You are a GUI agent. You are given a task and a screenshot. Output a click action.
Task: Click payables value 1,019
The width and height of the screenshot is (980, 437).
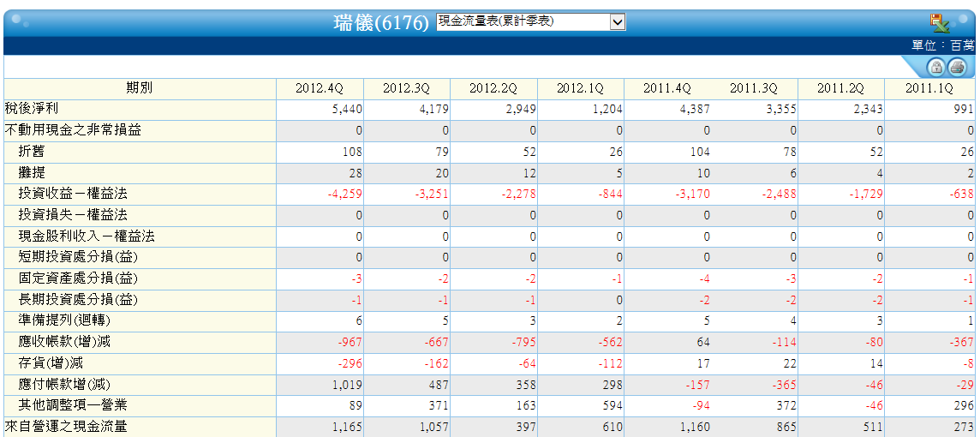coord(348,385)
